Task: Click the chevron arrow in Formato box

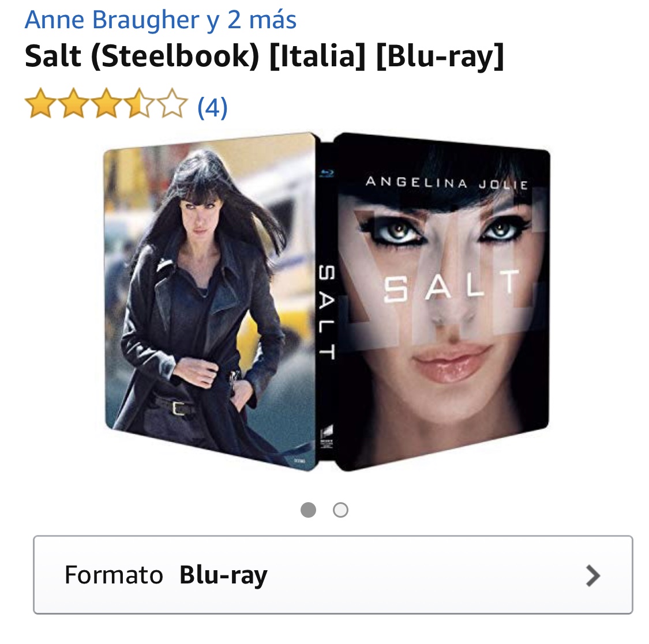Action: pyautogui.click(x=592, y=575)
